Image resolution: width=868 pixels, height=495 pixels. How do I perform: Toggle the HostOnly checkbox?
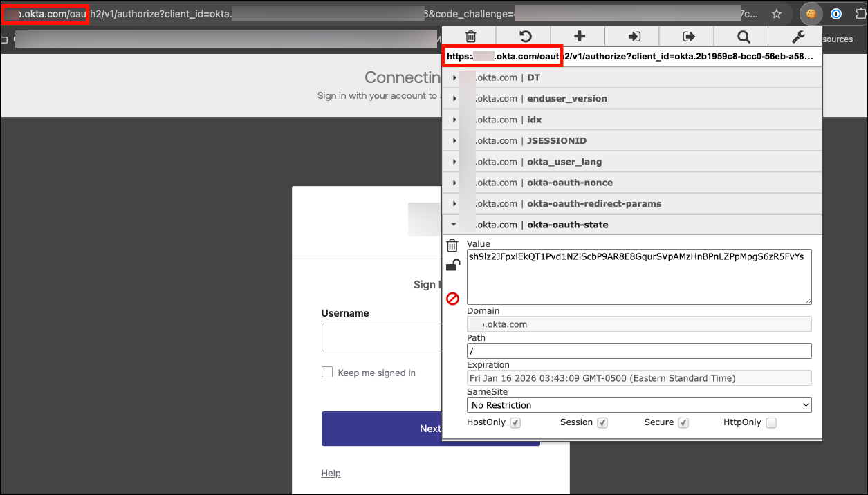515,423
